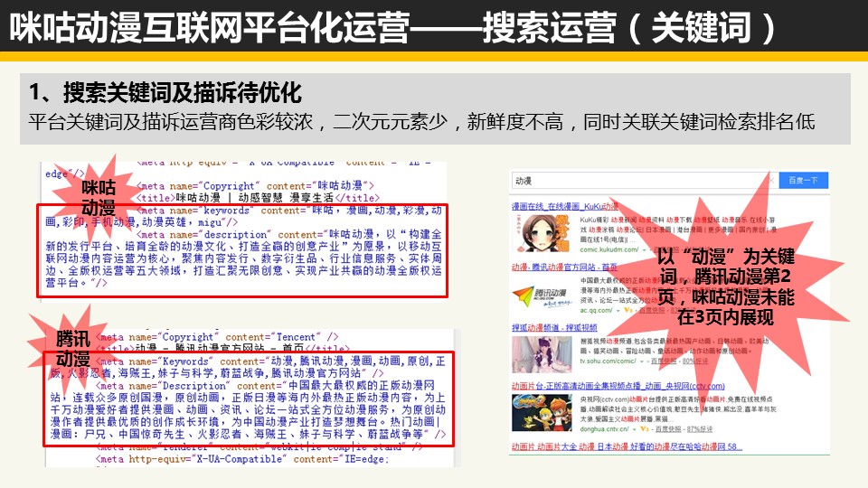Viewport: 868px width, 488px height.
Task: Click the heading 1、搜索关键词及描诉待优化
Action: tap(165, 92)
